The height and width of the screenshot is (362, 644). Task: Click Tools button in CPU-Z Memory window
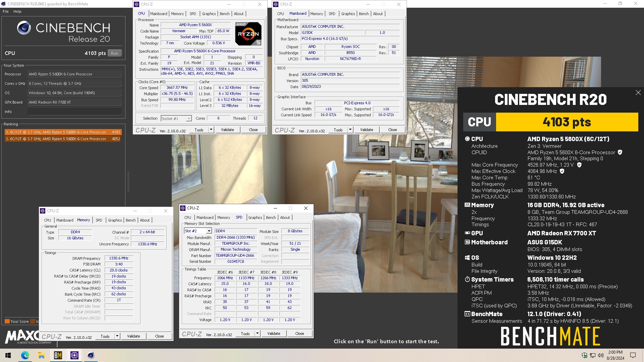coord(105,336)
